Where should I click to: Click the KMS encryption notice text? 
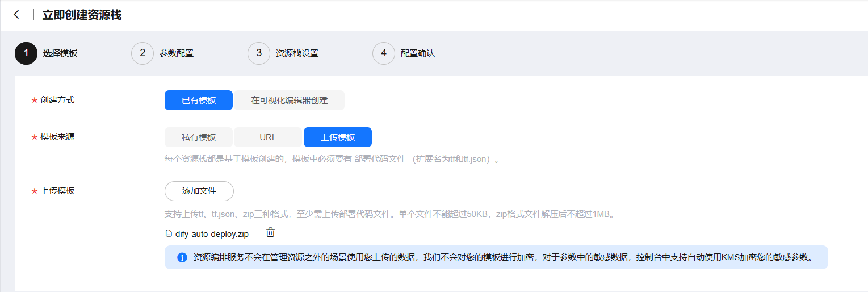coord(504,257)
